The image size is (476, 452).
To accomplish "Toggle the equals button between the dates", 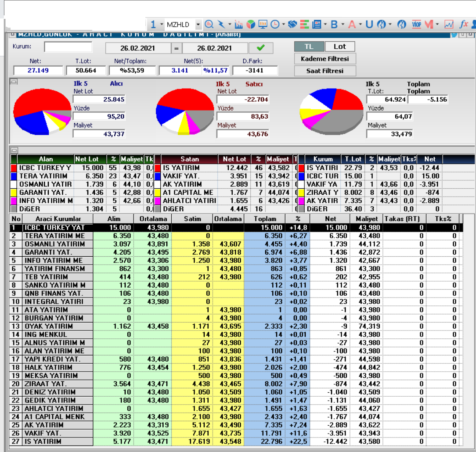I will point(177,48).
